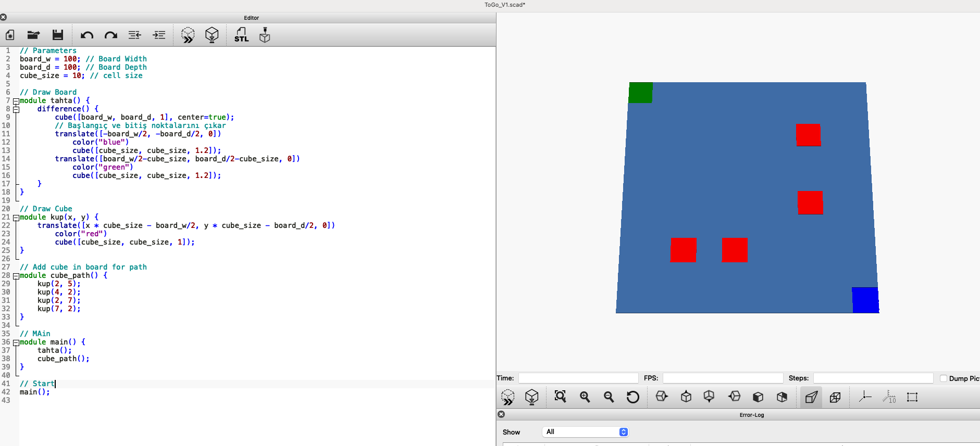Place cursor on 'cube_size = 10;' line
This screenshot has height=446, width=980.
(52, 75)
